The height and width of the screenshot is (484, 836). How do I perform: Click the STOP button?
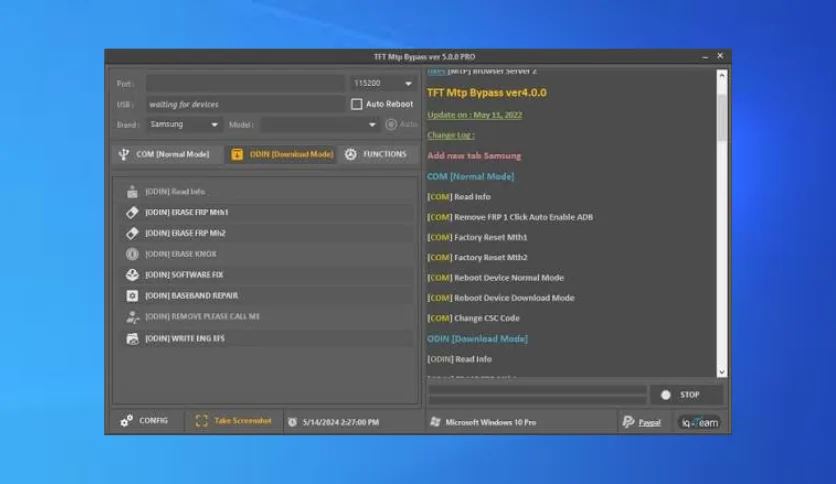pos(687,395)
